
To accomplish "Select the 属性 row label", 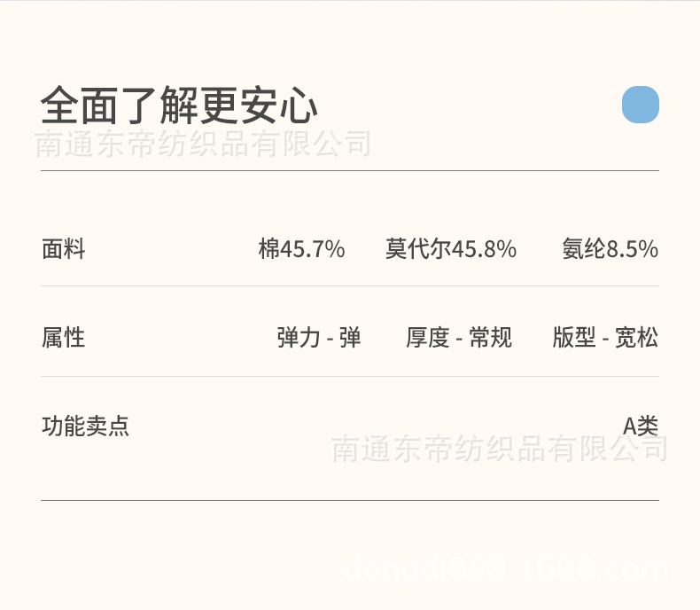I will (63, 337).
